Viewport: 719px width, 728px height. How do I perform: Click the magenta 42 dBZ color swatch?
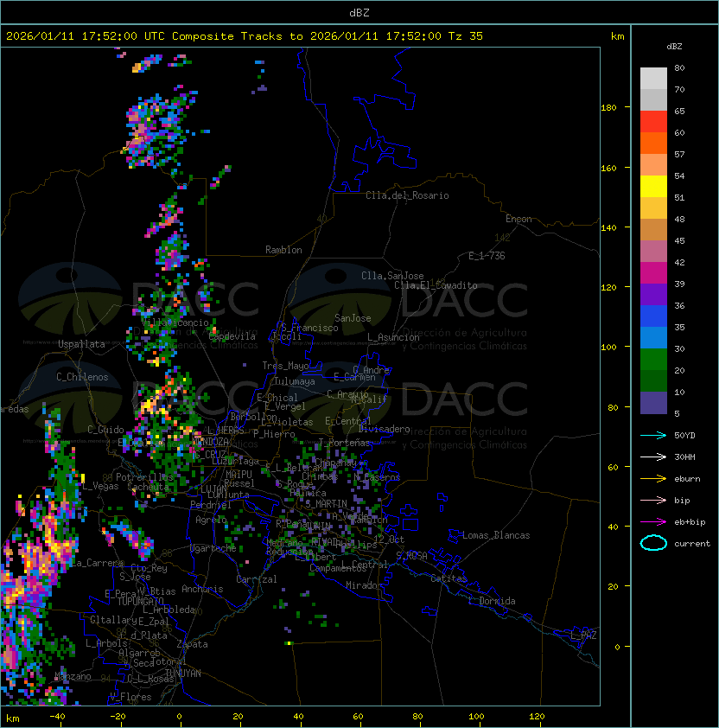coord(653,272)
